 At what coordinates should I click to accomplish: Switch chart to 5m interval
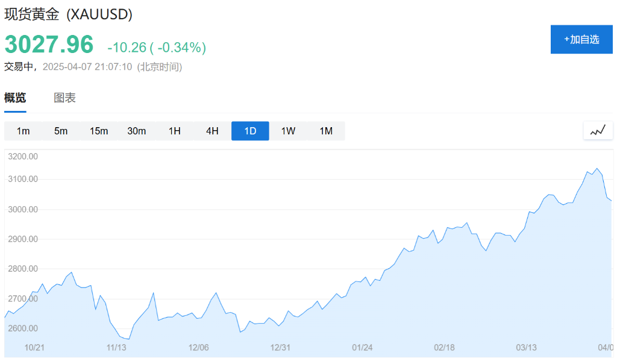coord(61,131)
